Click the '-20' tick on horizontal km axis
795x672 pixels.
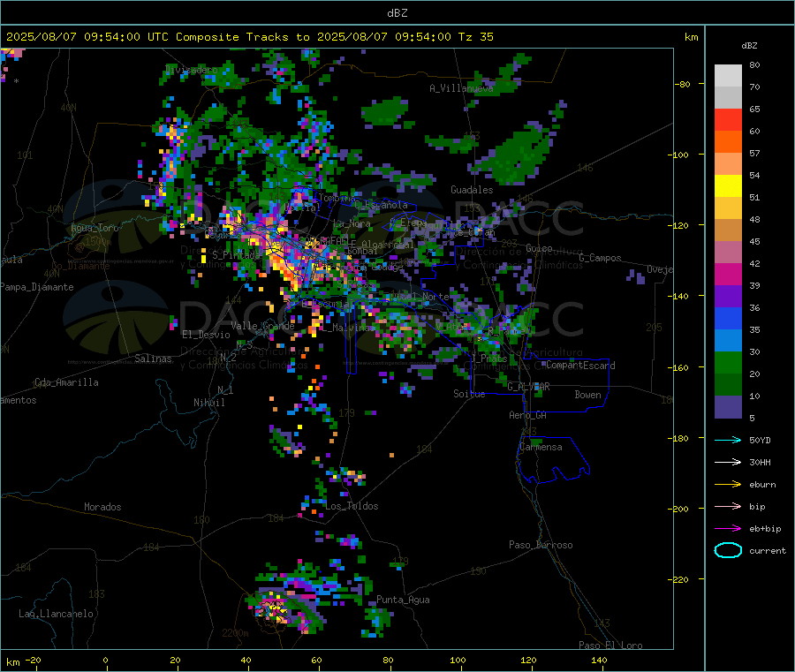33,660
